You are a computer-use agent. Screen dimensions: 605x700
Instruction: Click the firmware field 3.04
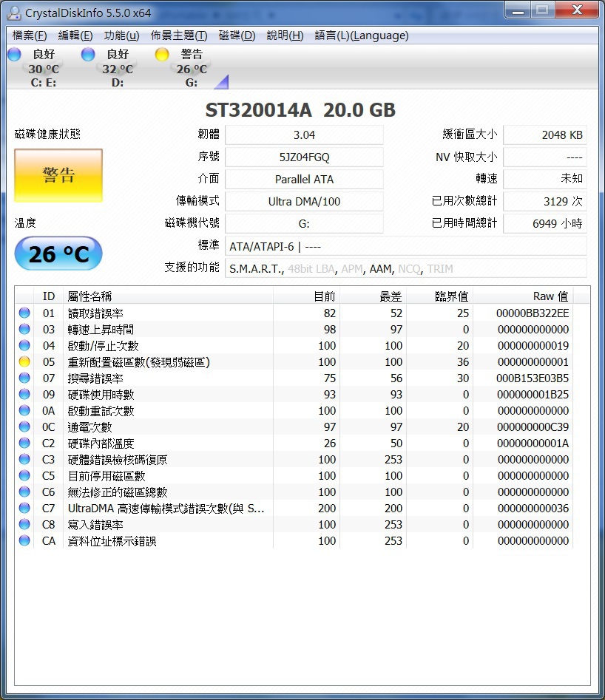click(304, 135)
